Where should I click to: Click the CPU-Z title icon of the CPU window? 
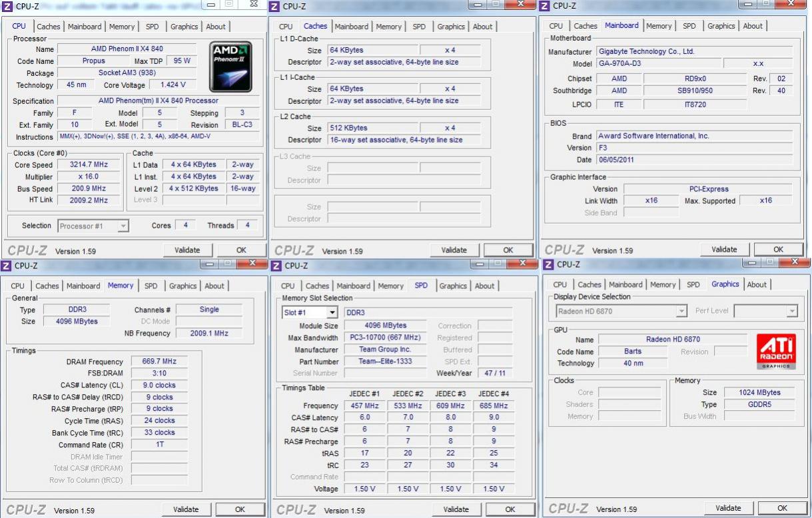[x=6, y=7]
